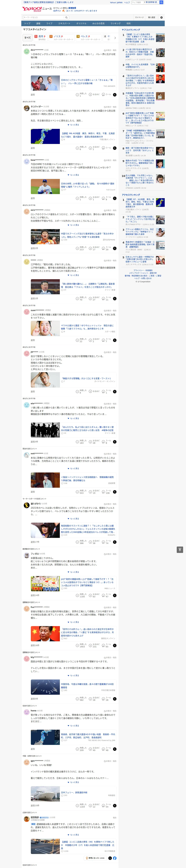
Task: Click うーん reaction on kaw comment
Action: (x=107, y=198)
